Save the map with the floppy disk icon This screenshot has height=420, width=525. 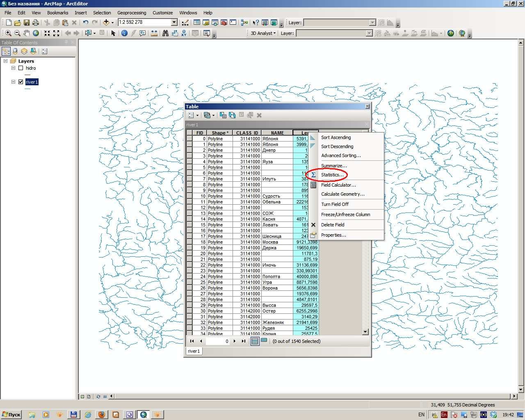26,23
